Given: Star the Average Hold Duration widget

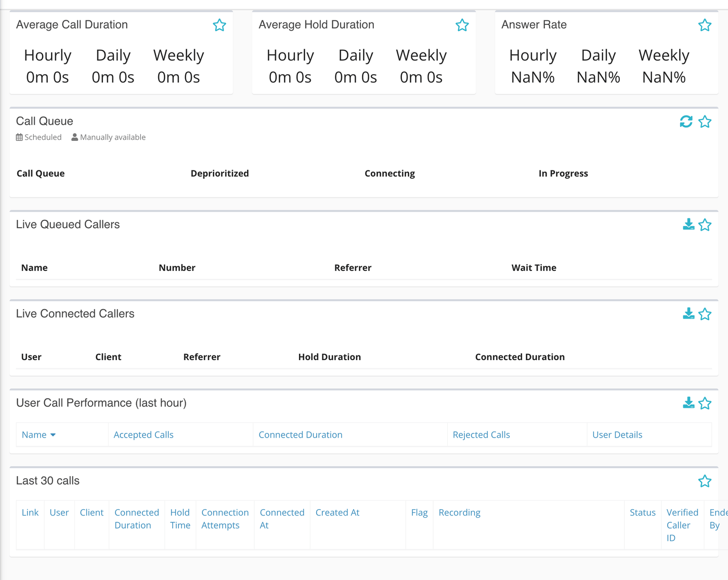Looking at the screenshot, I should pyautogui.click(x=462, y=25).
